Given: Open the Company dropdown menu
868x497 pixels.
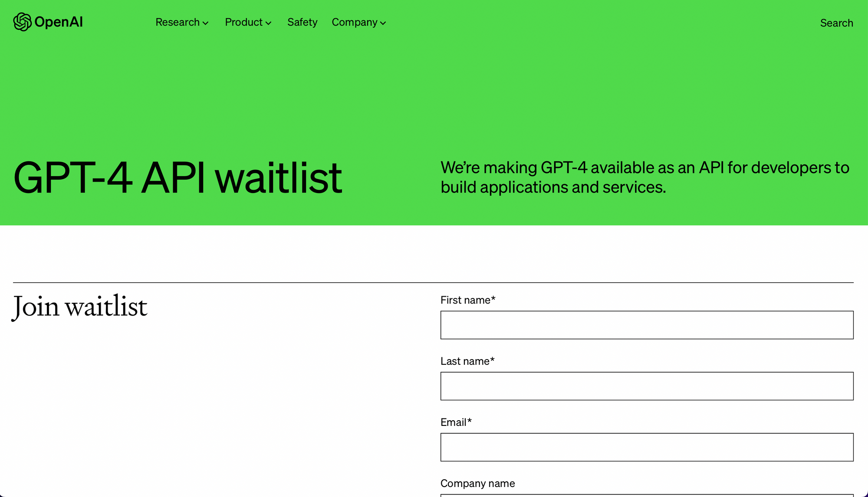Looking at the screenshot, I should pyautogui.click(x=359, y=22).
